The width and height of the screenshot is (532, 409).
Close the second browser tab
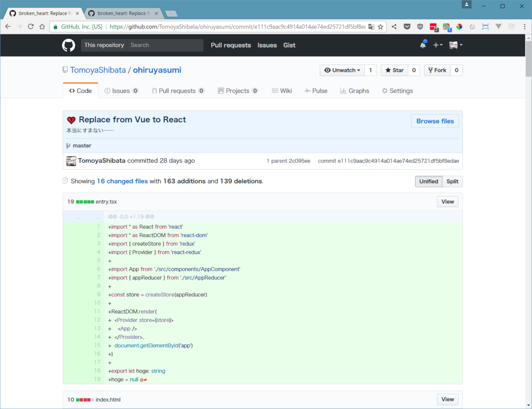pos(156,13)
